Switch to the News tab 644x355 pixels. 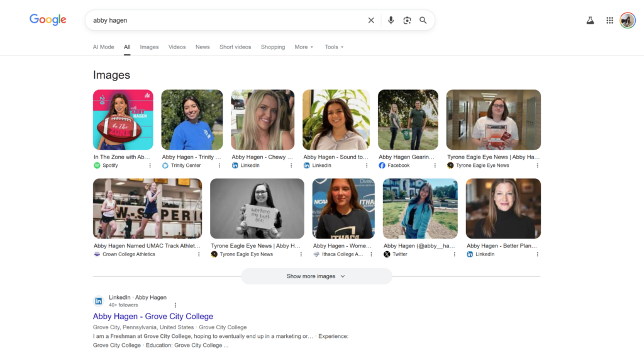[203, 47]
